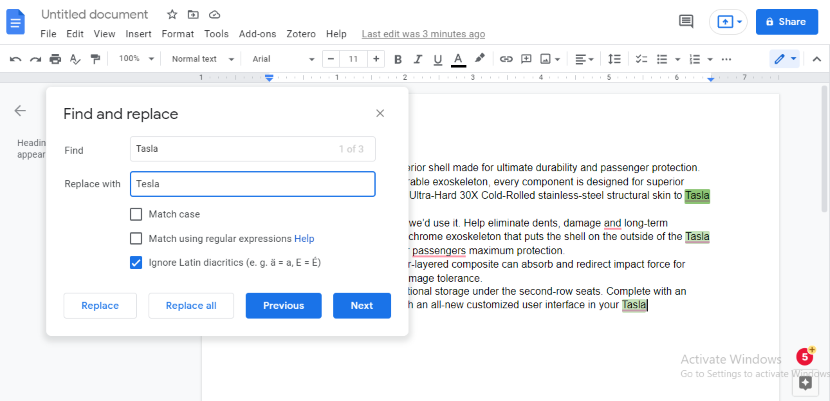Open the Zotero menu
This screenshot has width=830, height=401.
tap(301, 34)
